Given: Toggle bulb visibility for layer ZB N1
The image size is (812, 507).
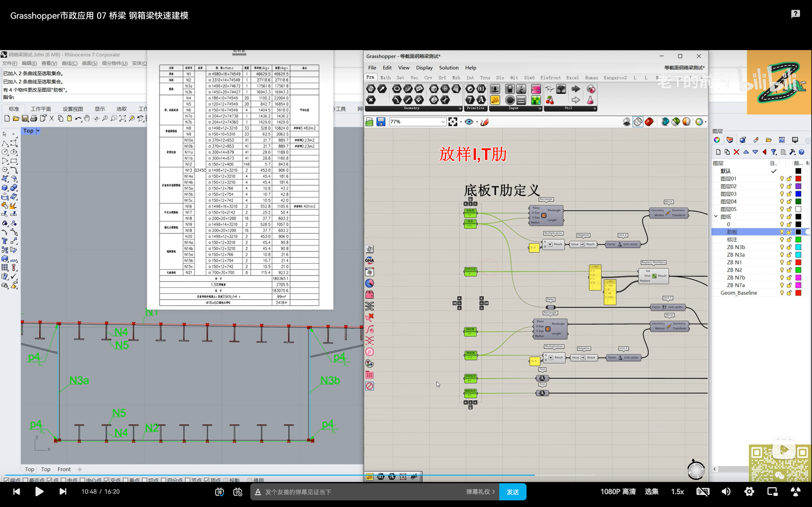Looking at the screenshot, I should pyautogui.click(x=782, y=262).
